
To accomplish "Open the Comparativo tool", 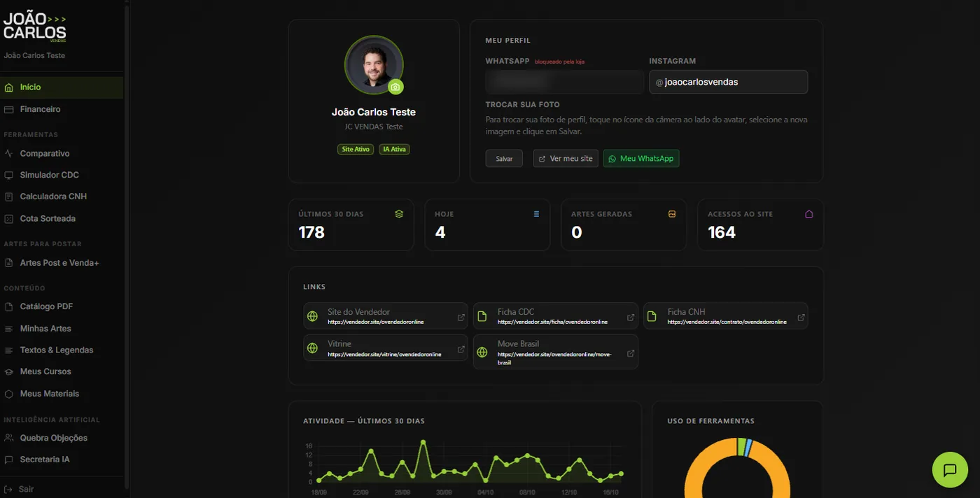I will 62,153.
